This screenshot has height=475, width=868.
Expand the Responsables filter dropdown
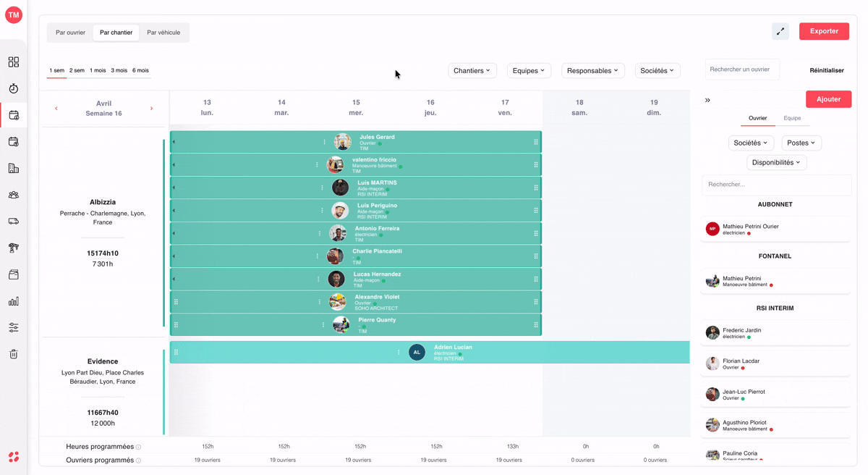coord(593,70)
